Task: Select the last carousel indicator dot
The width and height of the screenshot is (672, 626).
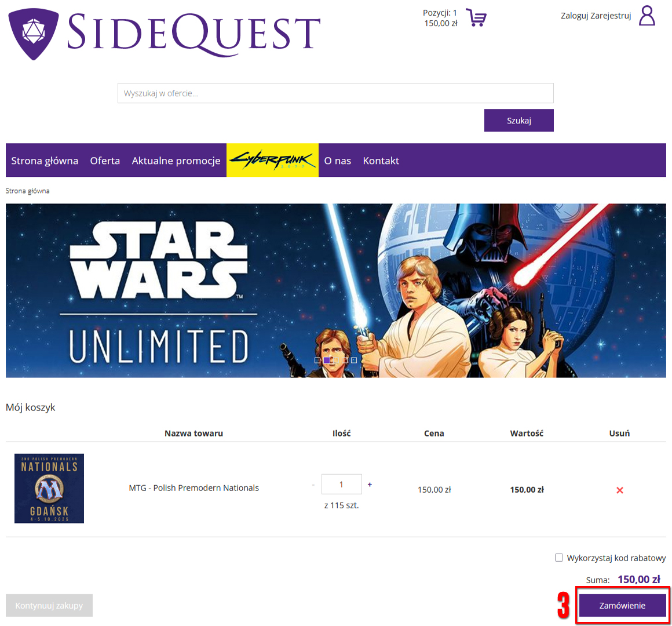Action: click(353, 360)
